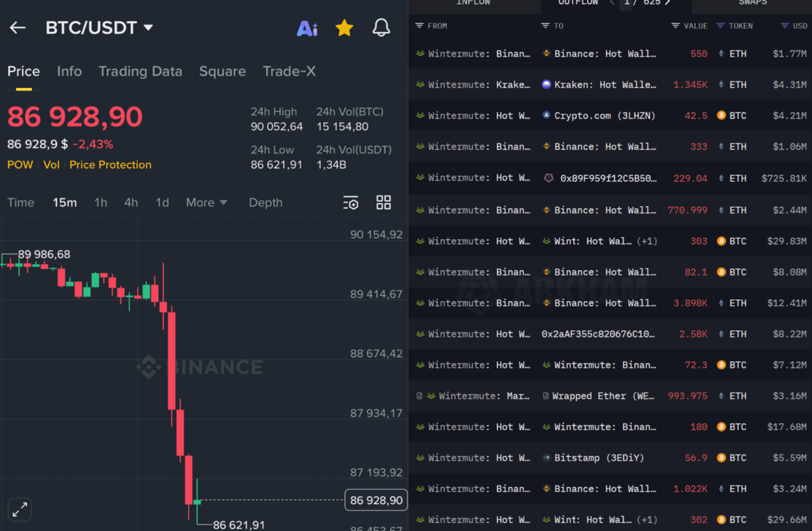The height and width of the screenshot is (531, 812).
Task: Open chart settings icon beside Depth
Action: (351, 202)
